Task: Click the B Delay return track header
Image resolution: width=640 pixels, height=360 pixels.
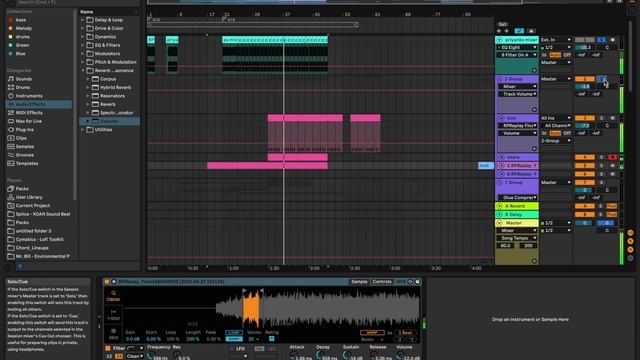Action: click(x=517, y=214)
